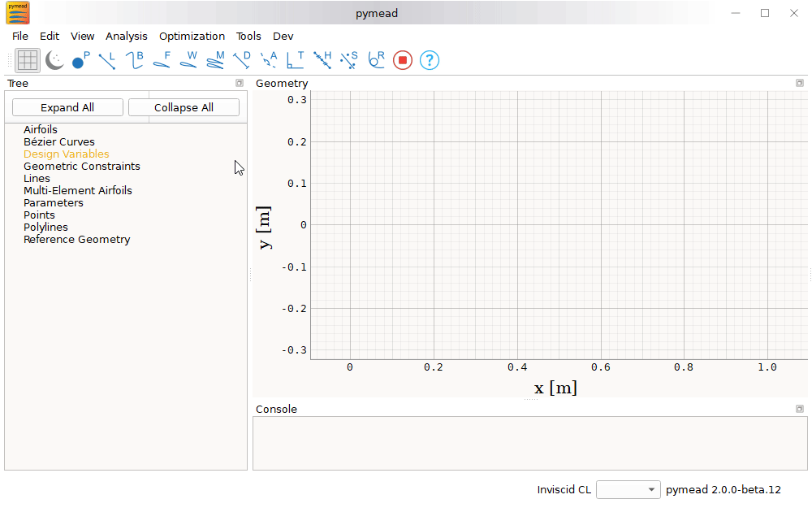The height and width of the screenshot is (512, 812).
Task: Toggle the grid display icon
Action: (27, 59)
